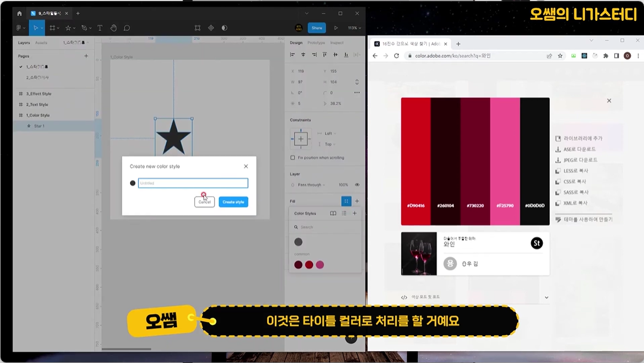Viewport: 644px width, 363px height.
Task: Click plus icon in Color Styles panel
Action: pos(354,213)
